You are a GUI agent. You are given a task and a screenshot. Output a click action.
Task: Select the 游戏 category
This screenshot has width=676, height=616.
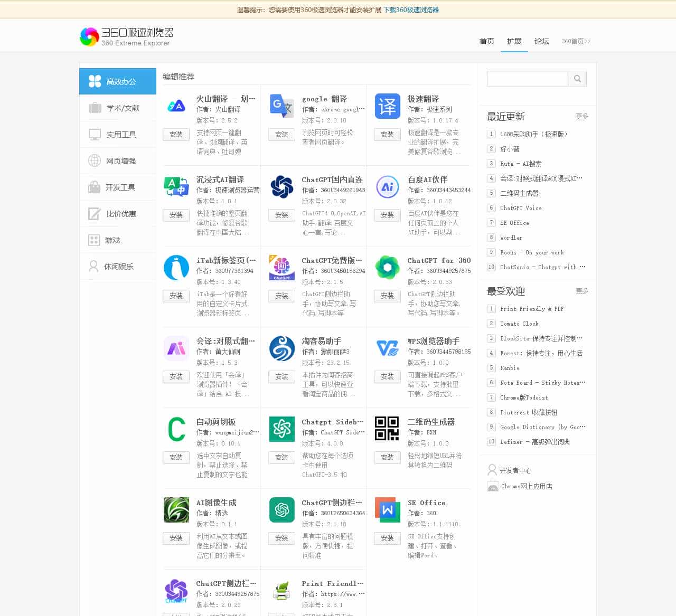(x=118, y=240)
